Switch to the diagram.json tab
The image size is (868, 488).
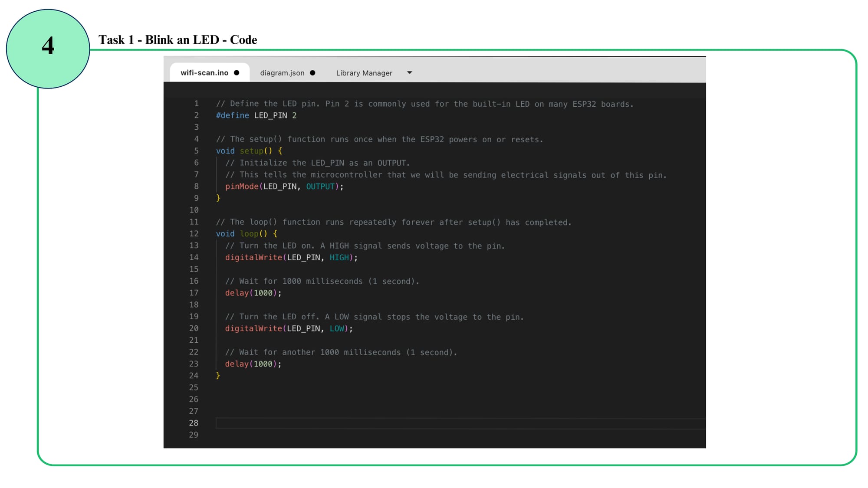282,73
